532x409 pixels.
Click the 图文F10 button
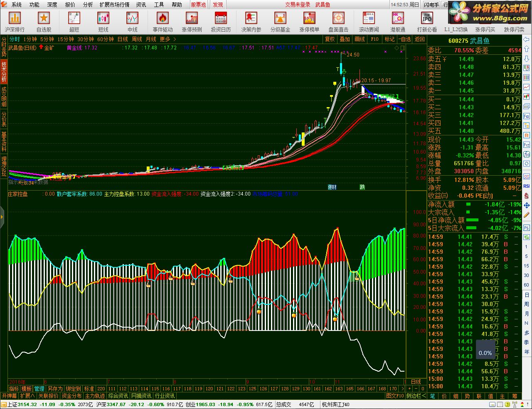394,396
